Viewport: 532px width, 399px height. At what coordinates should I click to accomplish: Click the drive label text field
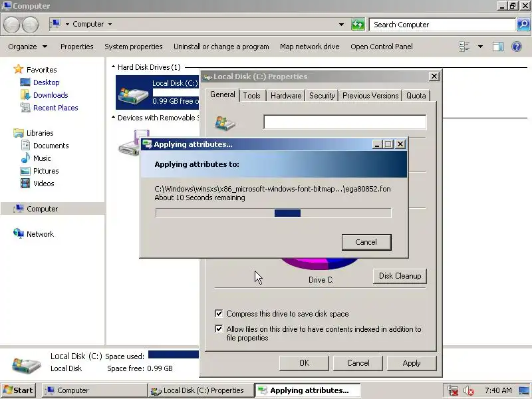click(344, 122)
